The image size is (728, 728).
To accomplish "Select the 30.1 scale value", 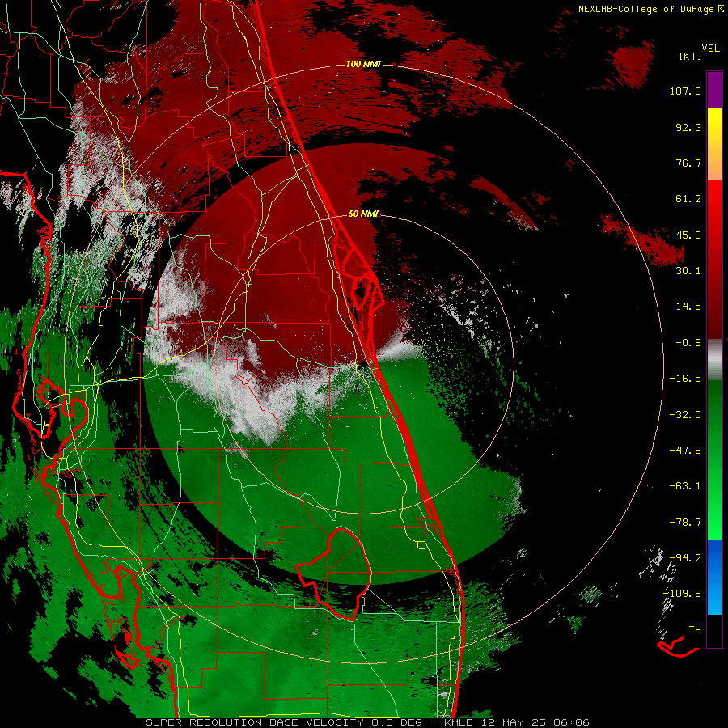I will (x=688, y=271).
